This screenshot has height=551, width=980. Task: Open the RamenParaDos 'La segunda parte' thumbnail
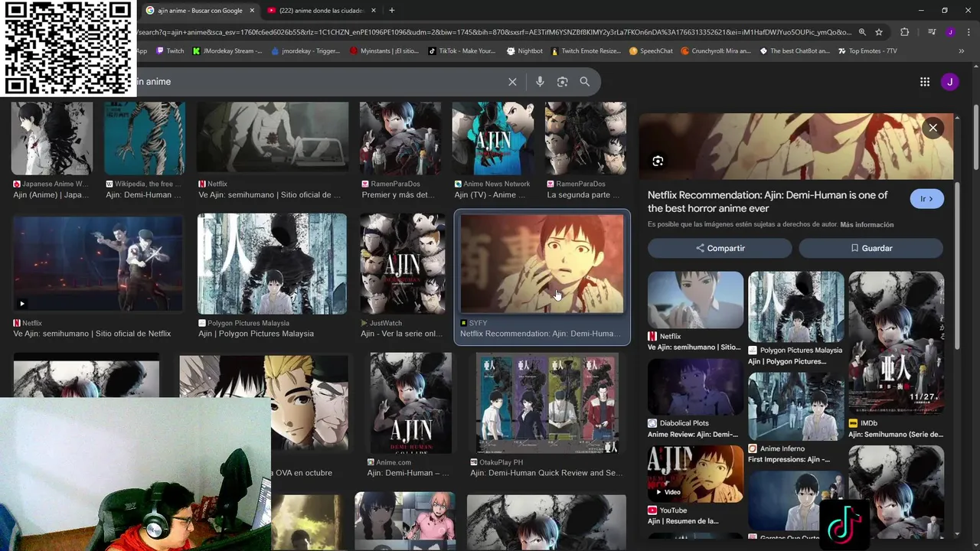[x=585, y=139]
